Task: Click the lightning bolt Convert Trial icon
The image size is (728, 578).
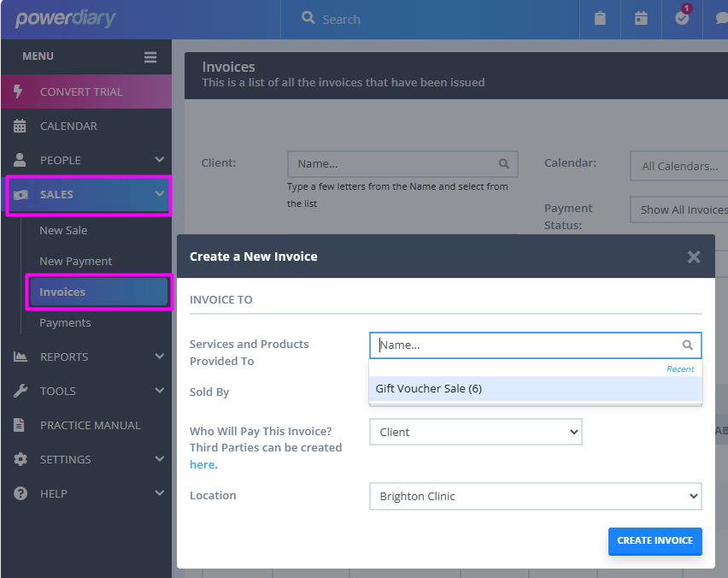Action: pos(18,91)
